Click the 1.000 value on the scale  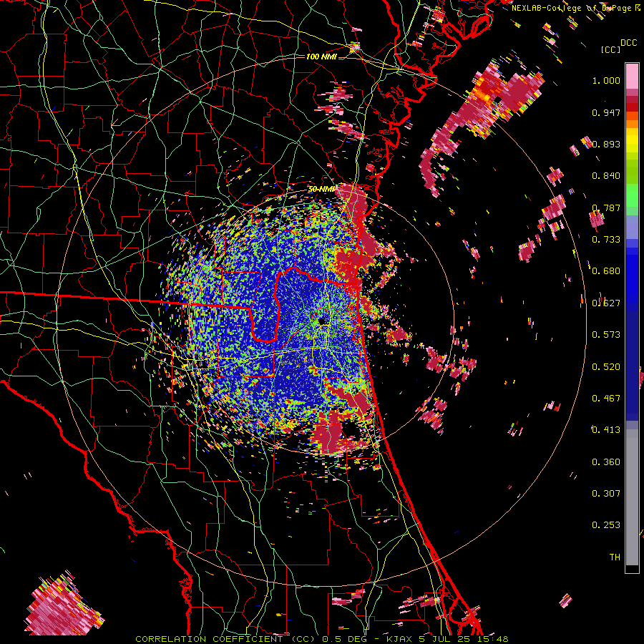(x=606, y=81)
